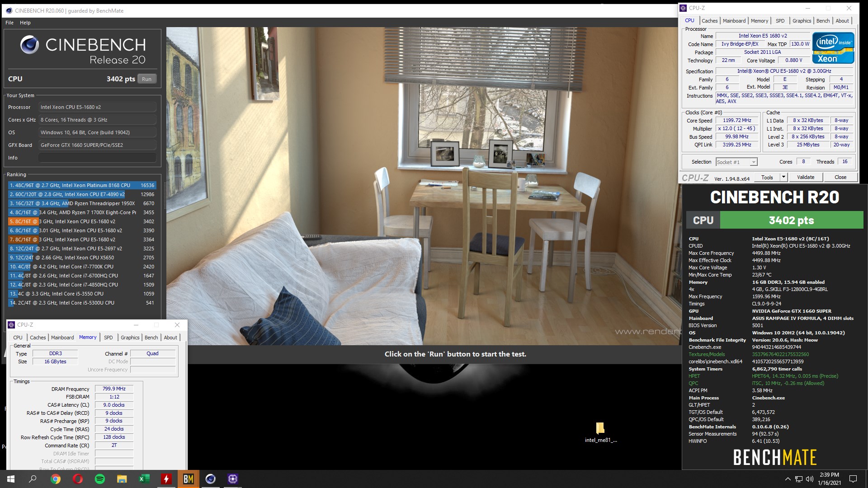Screen dimensions: 868x488
Task: Open SPD tab in top-right CPU-Z
Action: 780,21
